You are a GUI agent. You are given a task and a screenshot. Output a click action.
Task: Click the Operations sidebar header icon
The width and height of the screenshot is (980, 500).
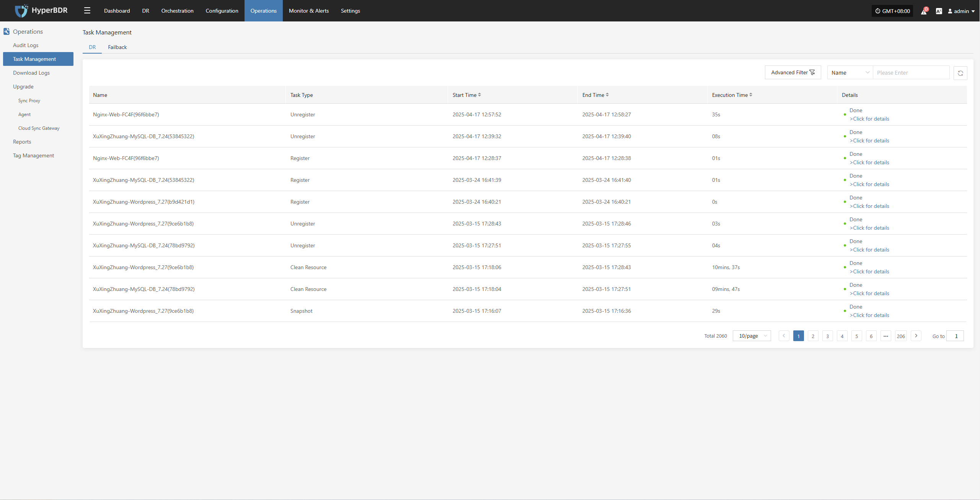tap(7, 31)
